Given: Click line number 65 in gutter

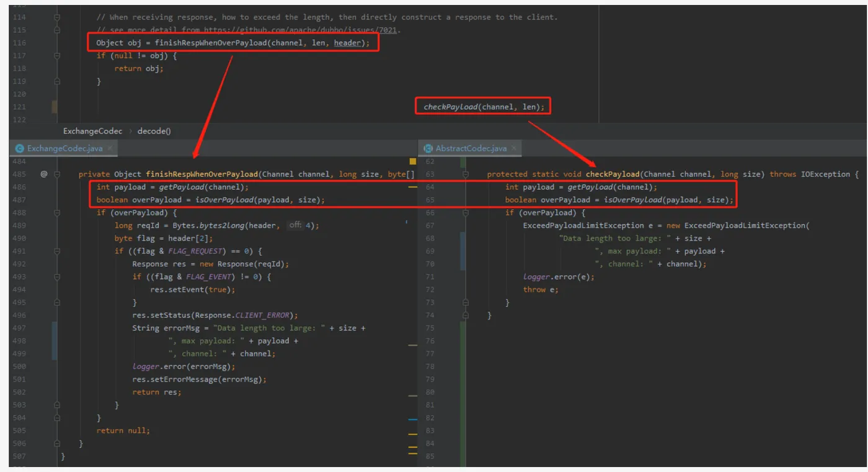Looking at the screenshot, I should tap(430, 200).
